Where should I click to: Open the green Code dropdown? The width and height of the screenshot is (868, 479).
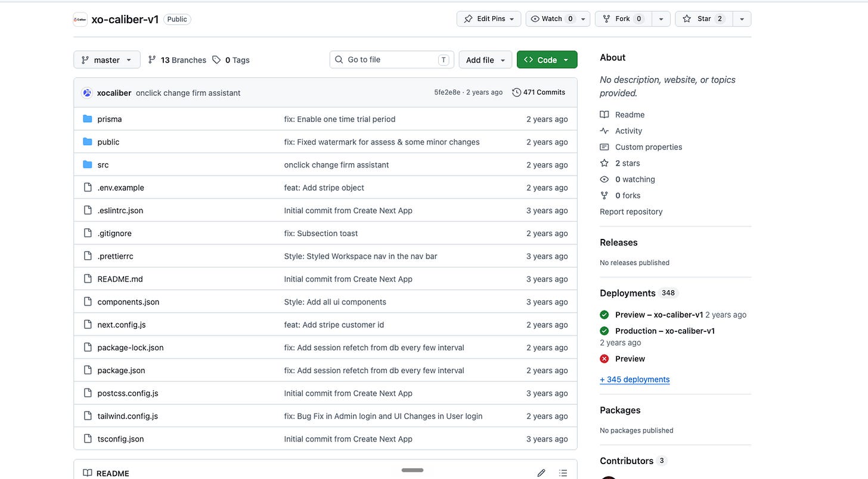[x=547, y=60]
